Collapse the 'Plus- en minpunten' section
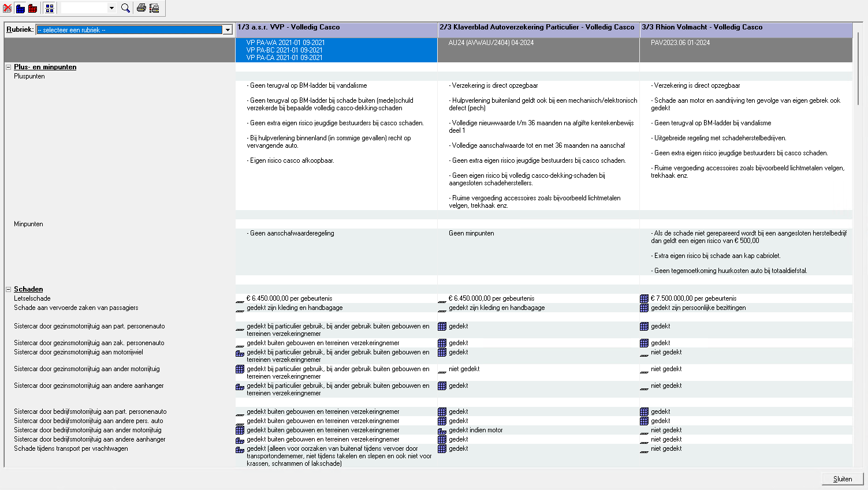868x490 pixels. [x=8, y=68]
